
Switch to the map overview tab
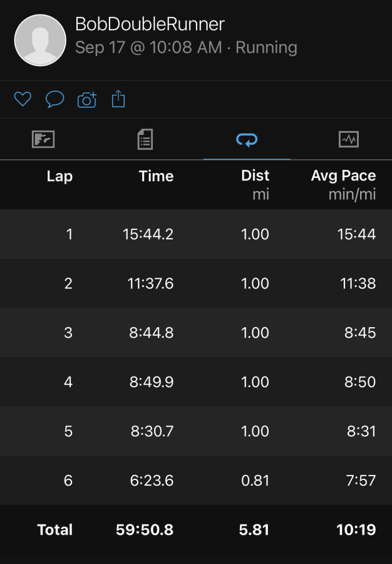(43, 139)
